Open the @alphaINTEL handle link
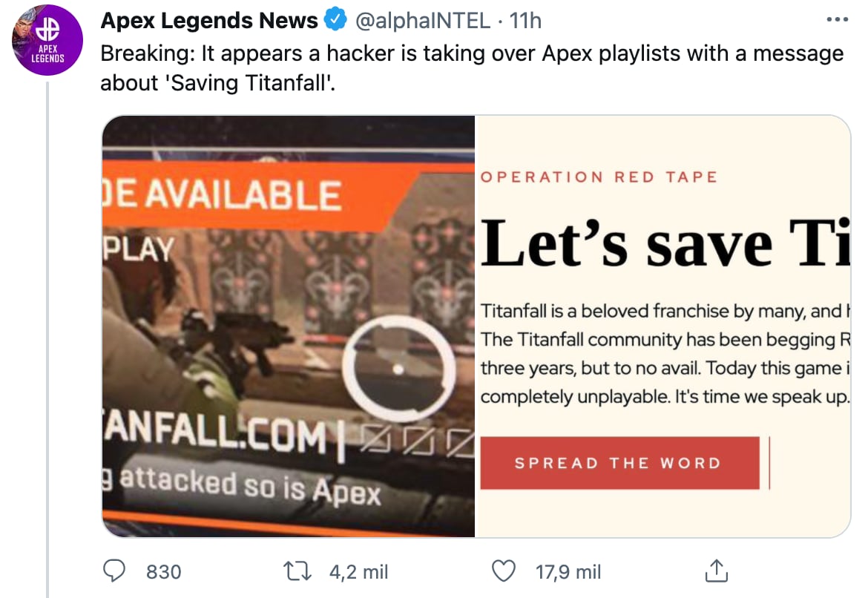The height and width of the screenshot is (598, 868). (x=424, y=21)
